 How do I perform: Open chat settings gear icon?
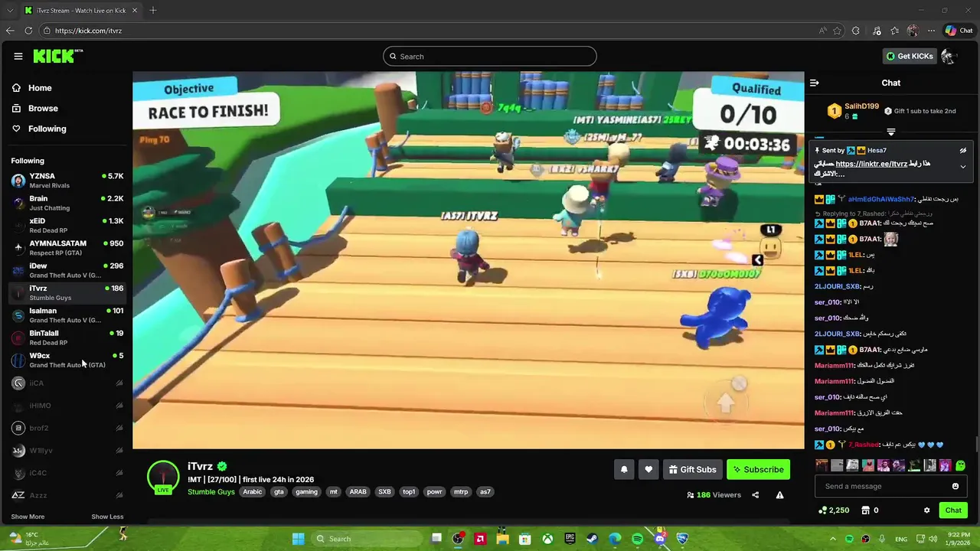[926, 510]
